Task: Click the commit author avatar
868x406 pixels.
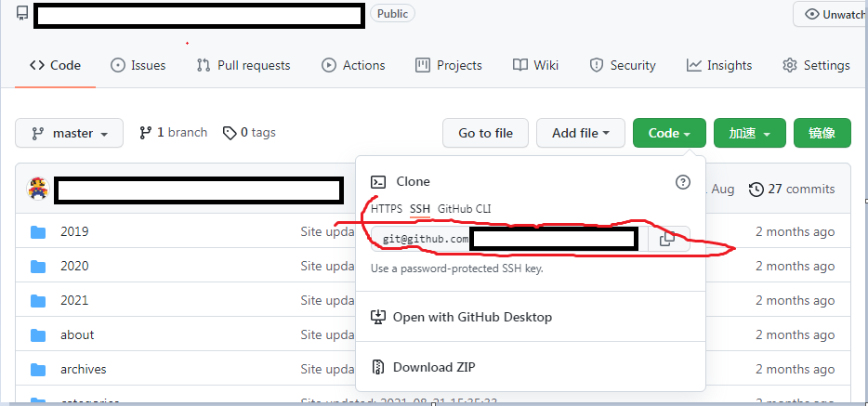Action: 38,190
